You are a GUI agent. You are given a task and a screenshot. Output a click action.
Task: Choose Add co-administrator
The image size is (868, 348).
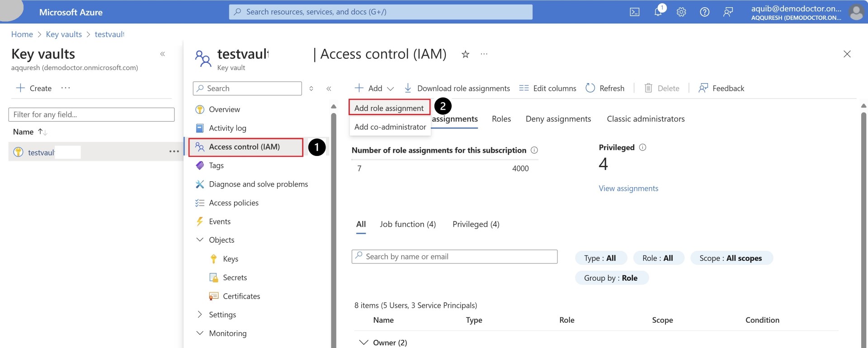coord(390,127)
